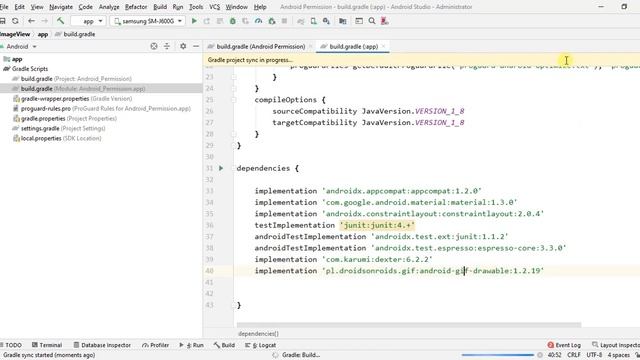Viewport: 640px width, 360px height.
Task: Click 'com.karumi:dexter:6.2.2' dependency text
Action: [x=377, y=260]
